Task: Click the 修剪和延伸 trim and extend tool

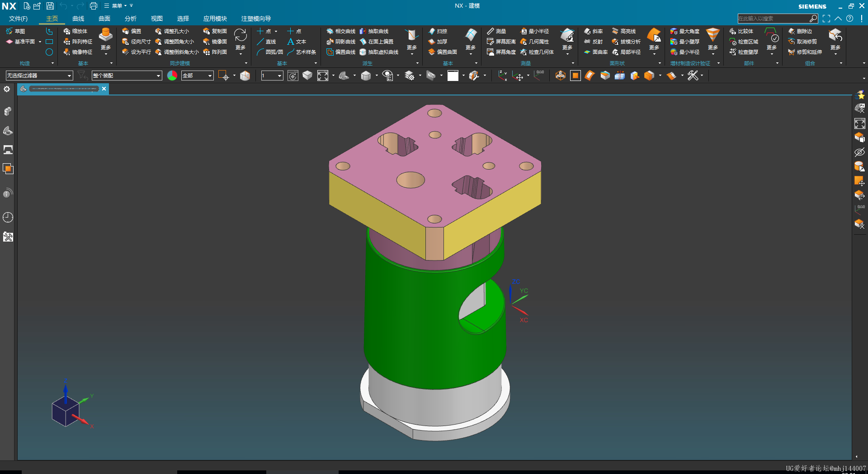Action: (x=805, y=52)
